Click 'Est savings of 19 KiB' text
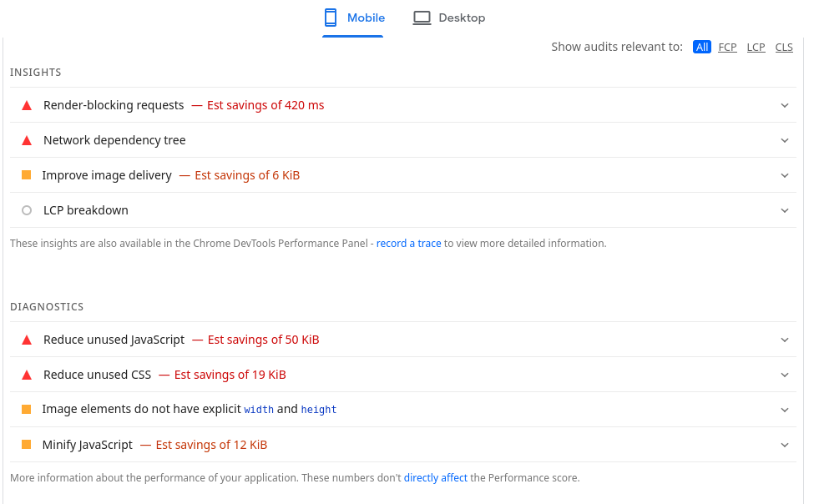Screen dimensions: 814x504 point(230,375)
